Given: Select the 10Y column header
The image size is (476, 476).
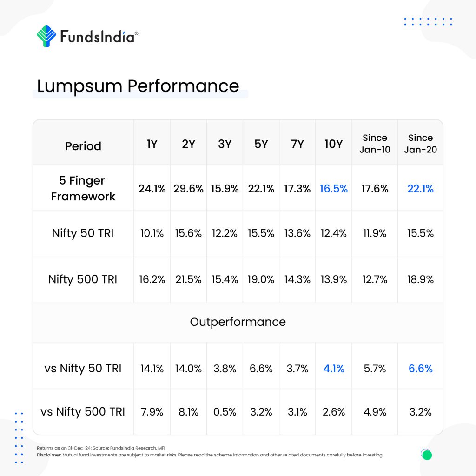Looking at the screenshot, I should point(333,144).
